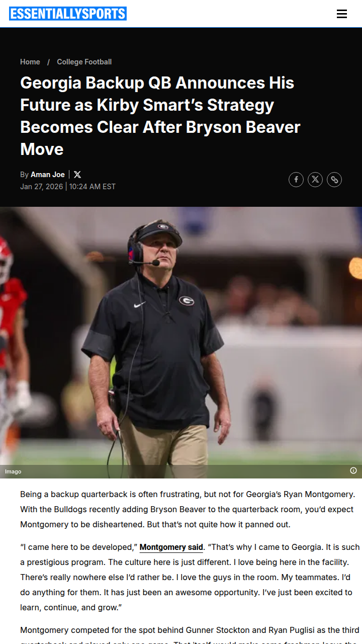Share article on Facebook
This screenshot has height=644, width=362.
tap(296, 180)
